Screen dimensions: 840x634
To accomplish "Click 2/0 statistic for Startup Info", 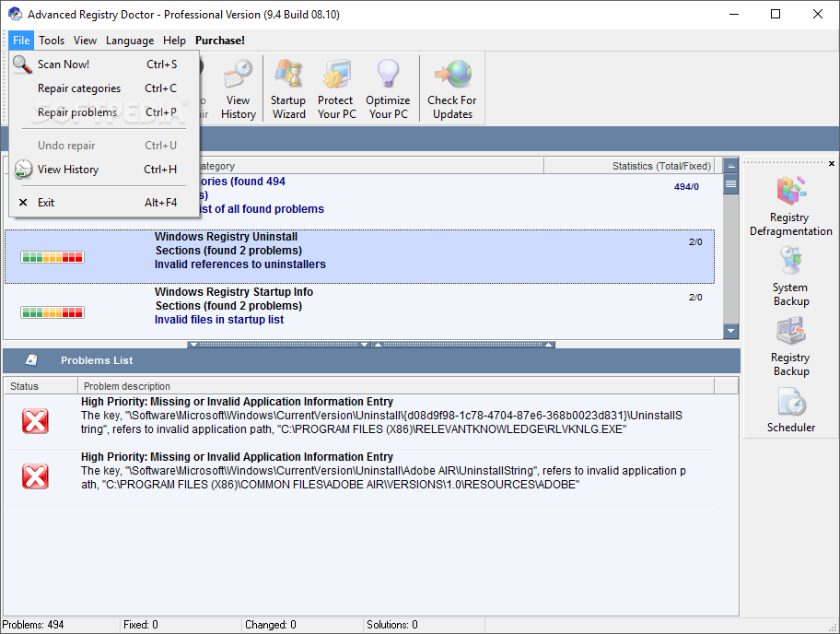I will tap(695, 298).
